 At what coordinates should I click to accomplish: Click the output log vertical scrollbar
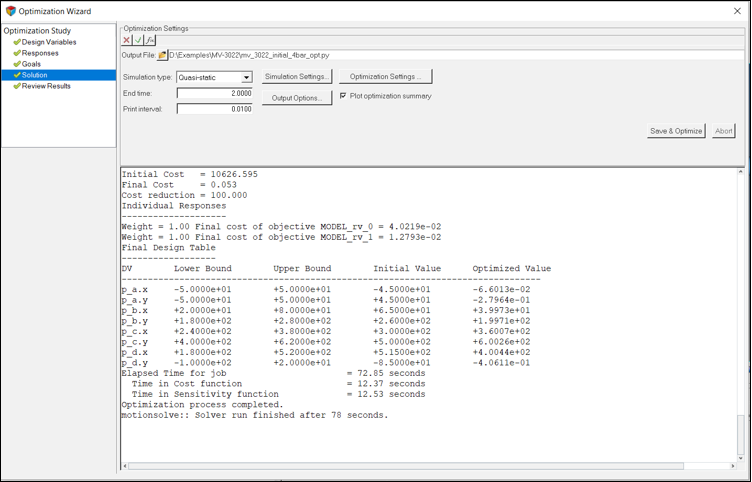pos(741,300)
